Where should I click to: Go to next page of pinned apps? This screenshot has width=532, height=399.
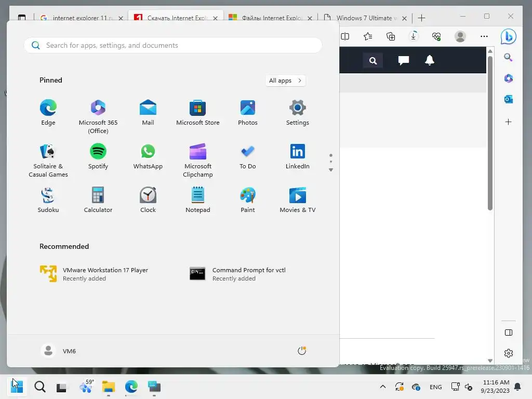tap(331, 170)
